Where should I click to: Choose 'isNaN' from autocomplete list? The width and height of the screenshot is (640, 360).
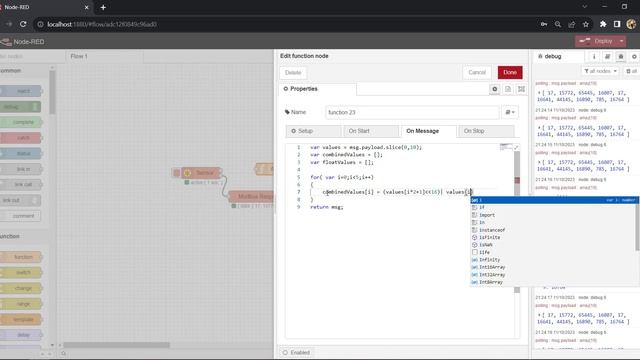click(x=553, y=245)
